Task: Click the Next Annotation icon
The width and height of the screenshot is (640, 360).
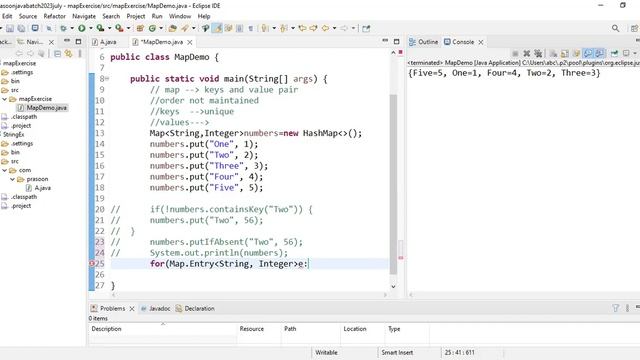Action: coord(265,28)
